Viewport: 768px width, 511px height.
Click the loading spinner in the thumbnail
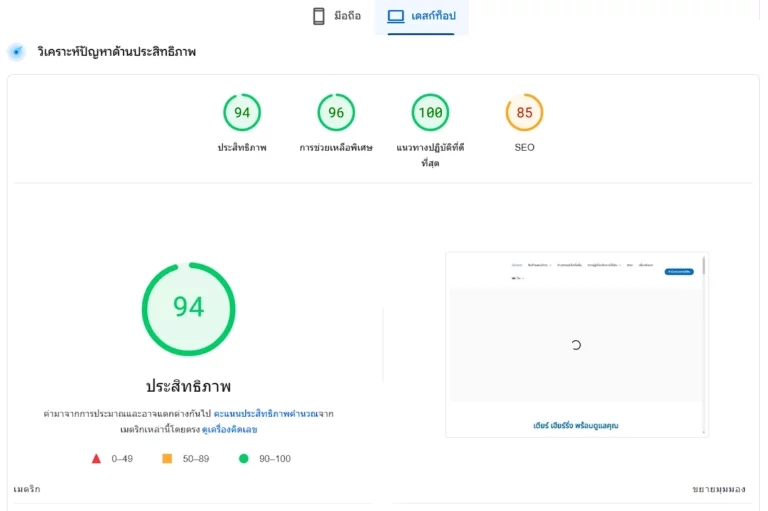(576, 345)
